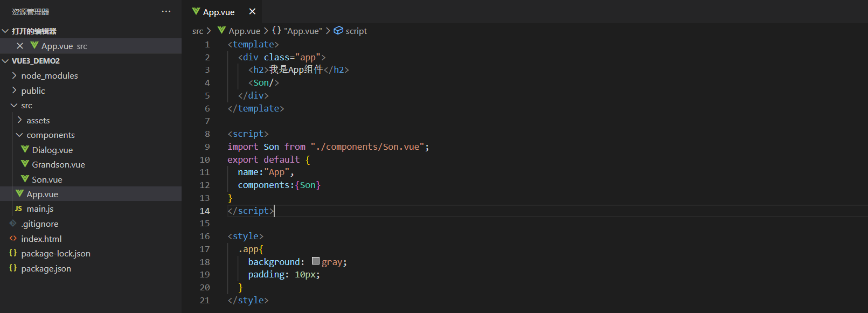Click the Vue icon beside Grandson.vue
This screenshot has height=313, width=868.
[25, 164]
